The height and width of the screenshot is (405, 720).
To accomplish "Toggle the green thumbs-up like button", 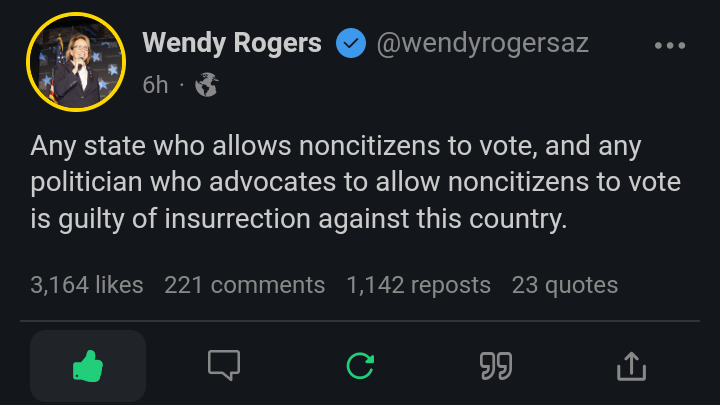I will (x=88, y=366).
